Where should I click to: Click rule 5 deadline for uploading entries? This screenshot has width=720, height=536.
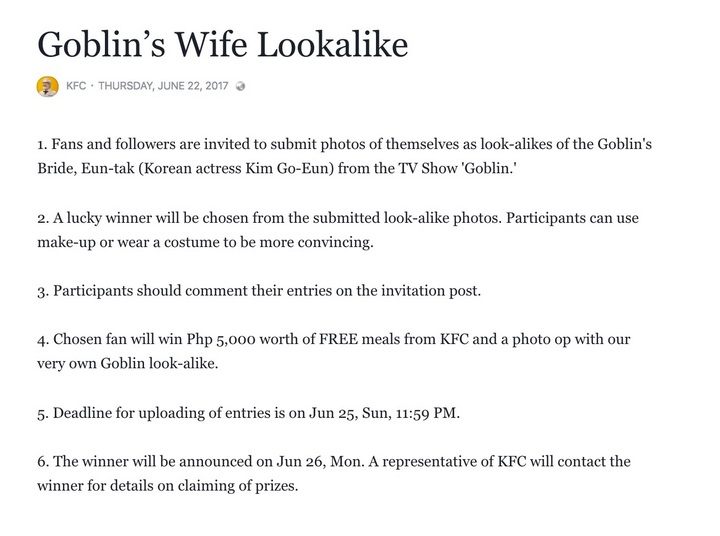pyautogui.click(x=248, y=414)
